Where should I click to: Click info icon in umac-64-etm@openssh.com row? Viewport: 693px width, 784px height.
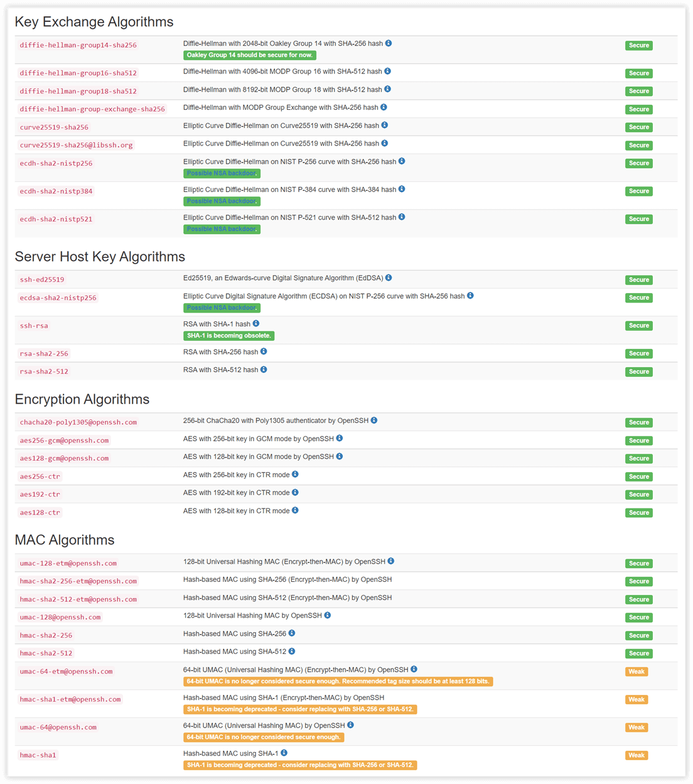click(x=414, y=669)
